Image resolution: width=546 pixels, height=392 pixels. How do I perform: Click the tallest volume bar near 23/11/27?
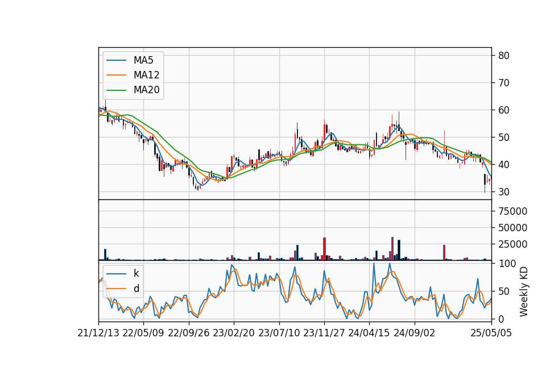(x=325, y=249)
